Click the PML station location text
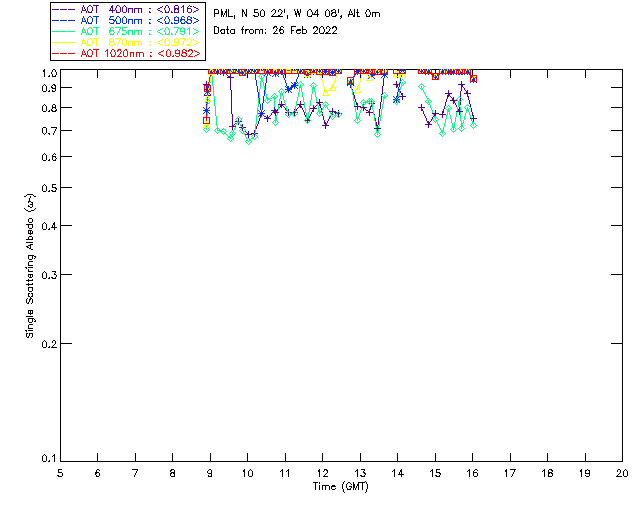This screenshot has height=512, width=640. (x=297, y=14)
